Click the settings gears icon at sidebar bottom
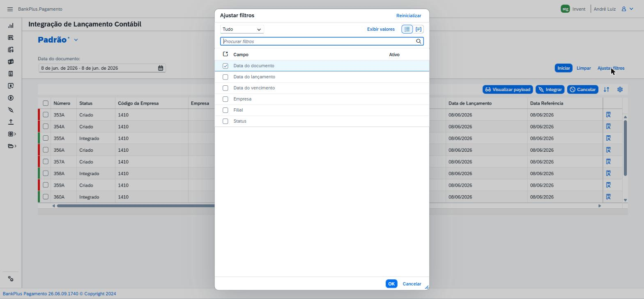Image resolution: width=644 pixels, height=299 pixels. click(x=11, y=279)
